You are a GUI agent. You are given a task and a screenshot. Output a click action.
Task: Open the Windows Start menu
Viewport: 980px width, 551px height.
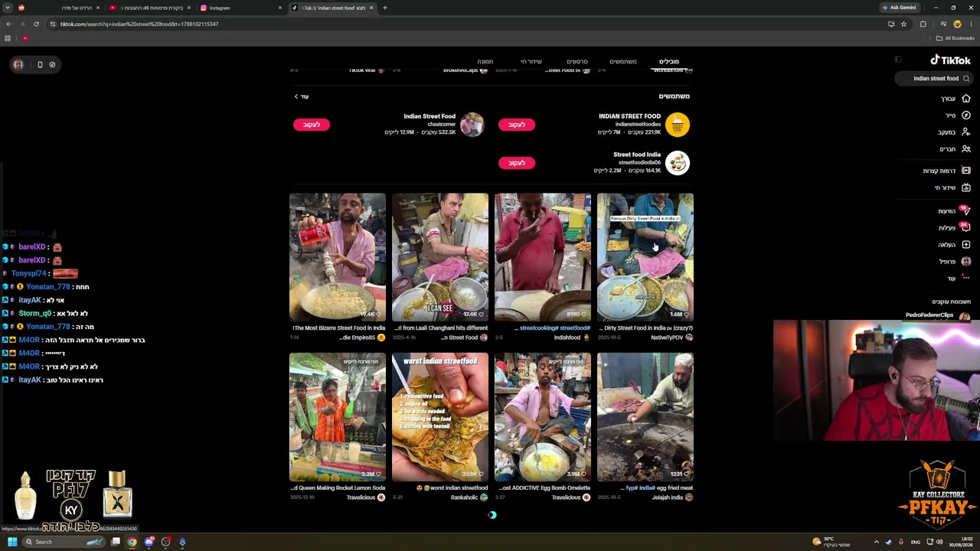[12, 542]
